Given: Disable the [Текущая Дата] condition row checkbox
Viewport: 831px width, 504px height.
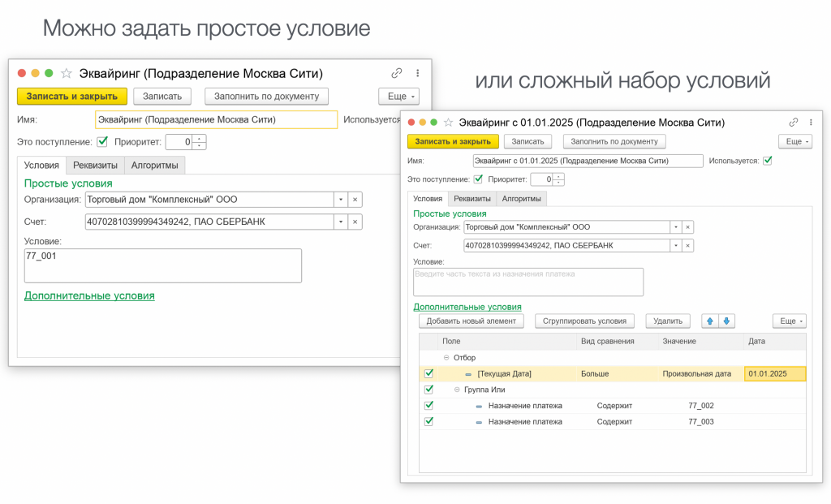Looking at the screenshot, I should pyautogui.click(x=428, y=373).
